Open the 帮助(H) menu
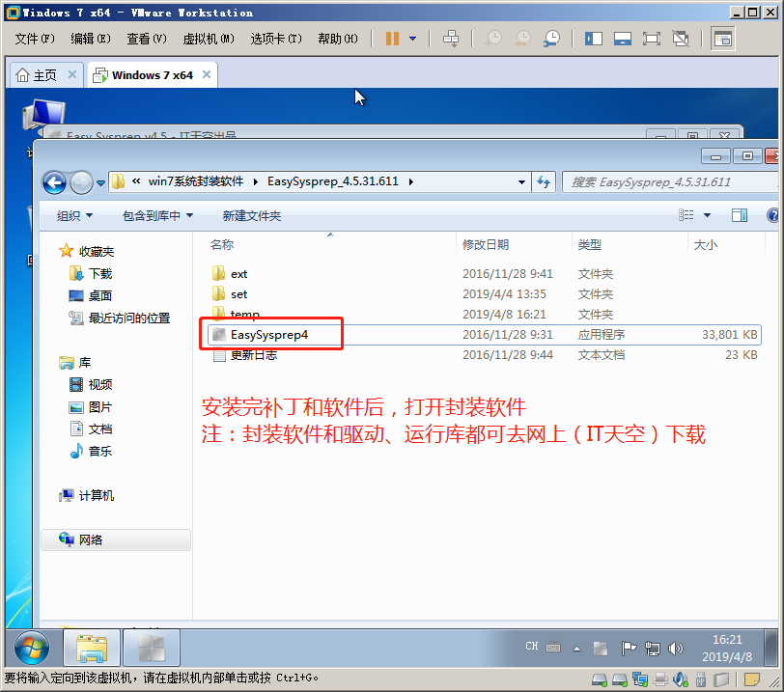 [338, 39]
